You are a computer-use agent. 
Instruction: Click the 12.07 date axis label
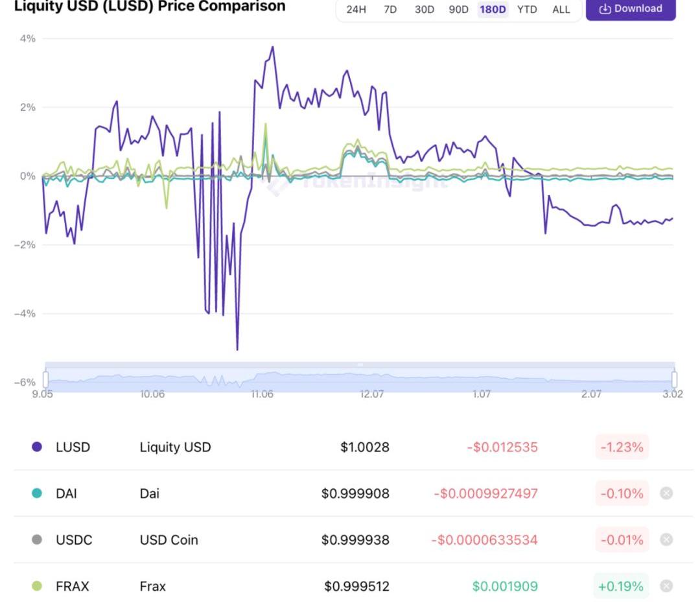pos(371,394)
